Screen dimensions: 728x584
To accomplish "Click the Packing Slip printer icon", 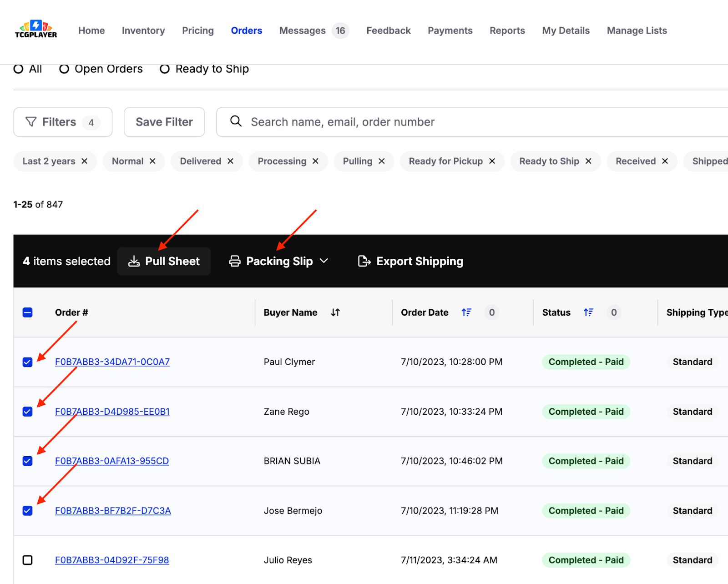I will point(235,261).
